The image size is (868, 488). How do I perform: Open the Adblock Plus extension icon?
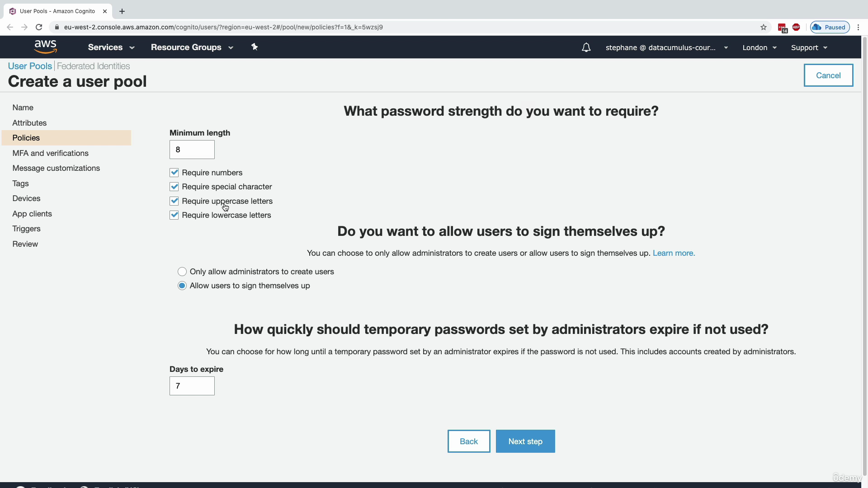point(796,27)
